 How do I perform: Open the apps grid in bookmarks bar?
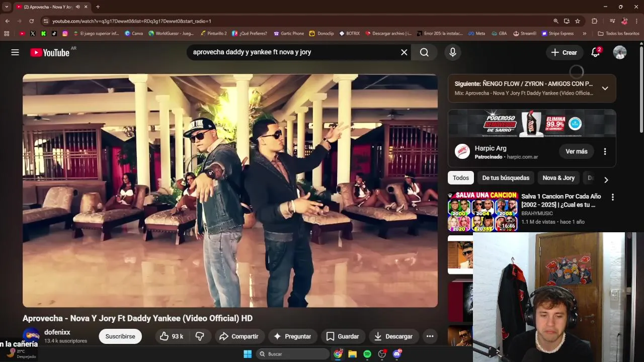(x=7, y=34)
